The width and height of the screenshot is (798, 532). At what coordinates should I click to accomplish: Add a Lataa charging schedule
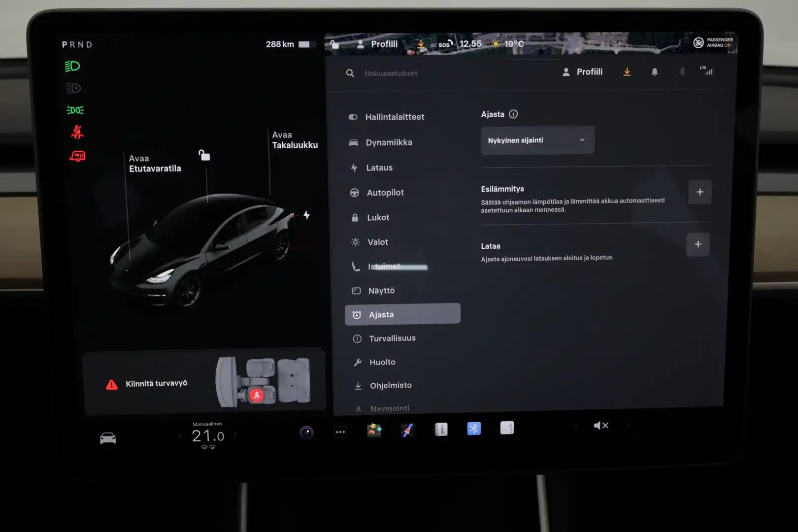[698, 244]
